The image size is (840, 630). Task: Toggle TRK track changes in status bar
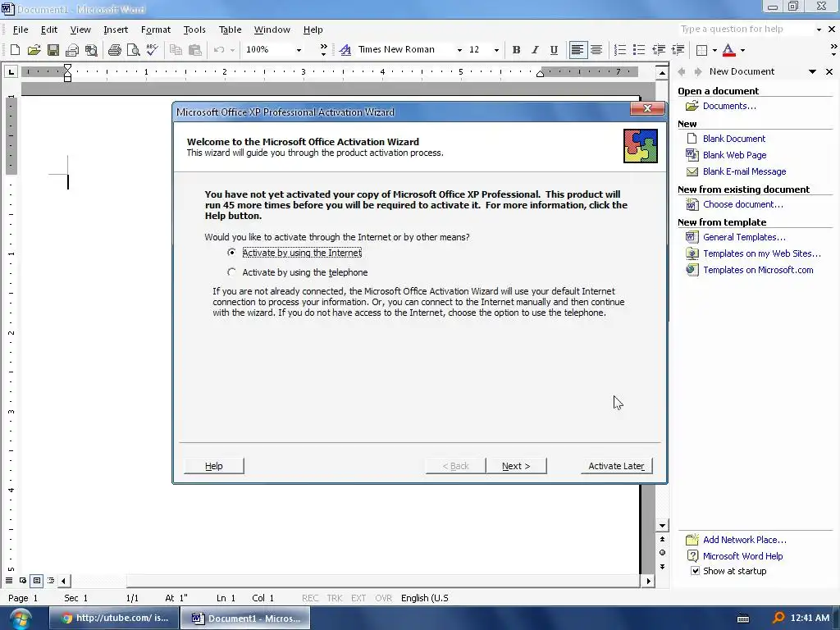335,598
